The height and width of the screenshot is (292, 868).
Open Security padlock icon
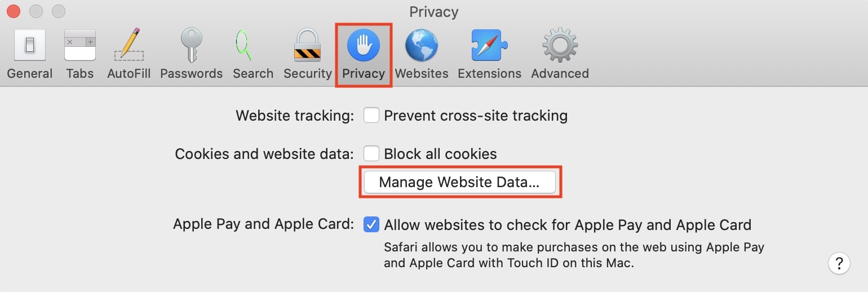pos(308,45)
